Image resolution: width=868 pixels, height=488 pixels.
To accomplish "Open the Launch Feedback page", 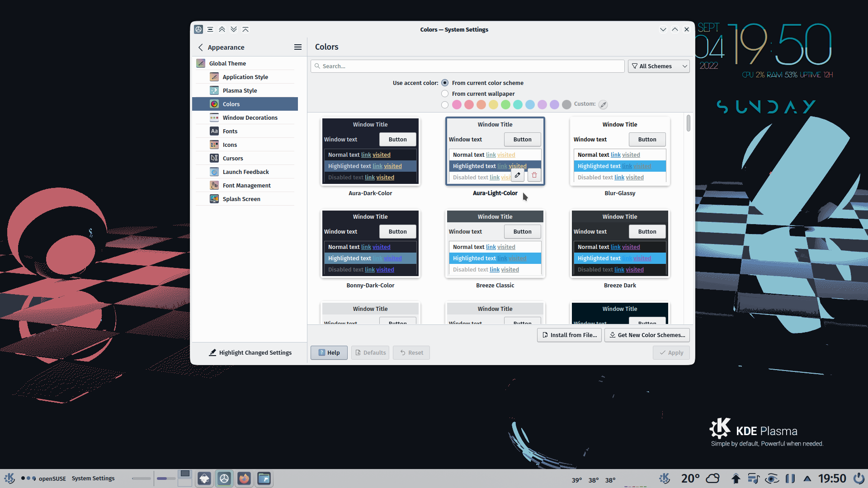I will [245, 172].
